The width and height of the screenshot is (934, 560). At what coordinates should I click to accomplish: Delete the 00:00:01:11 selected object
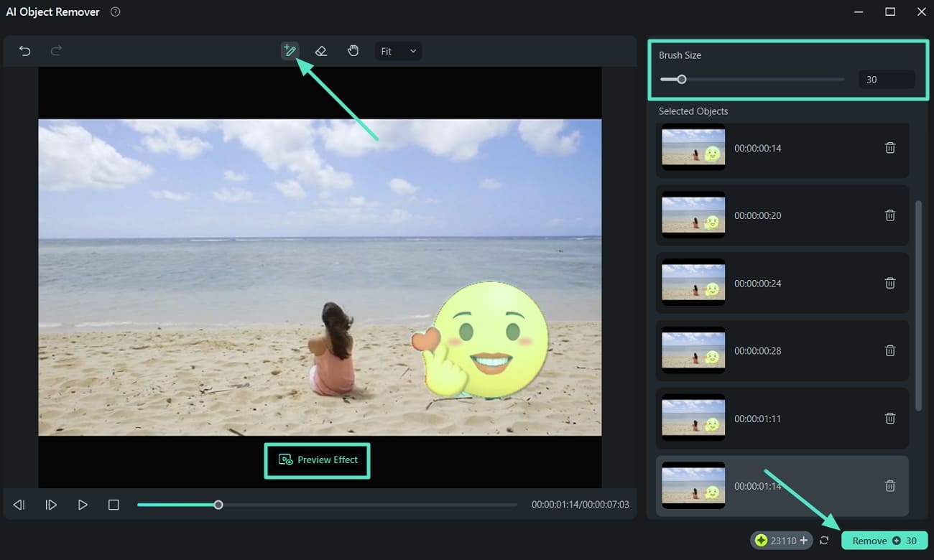(x=889, y=418)
